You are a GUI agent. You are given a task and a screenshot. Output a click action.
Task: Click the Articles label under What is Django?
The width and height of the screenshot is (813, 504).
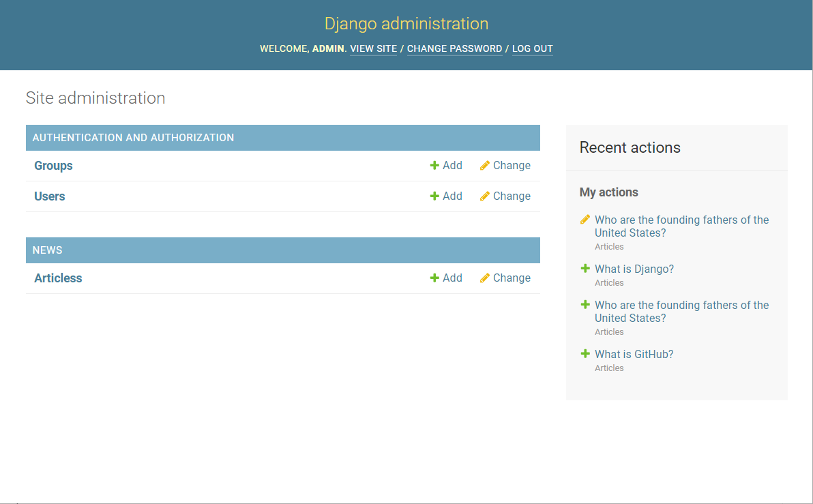tap(609, 283)
